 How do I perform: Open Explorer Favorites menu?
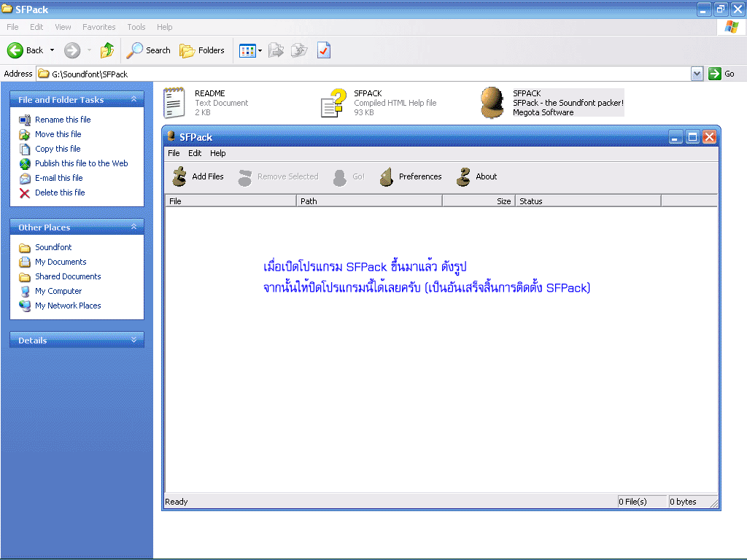click(99, 27)
